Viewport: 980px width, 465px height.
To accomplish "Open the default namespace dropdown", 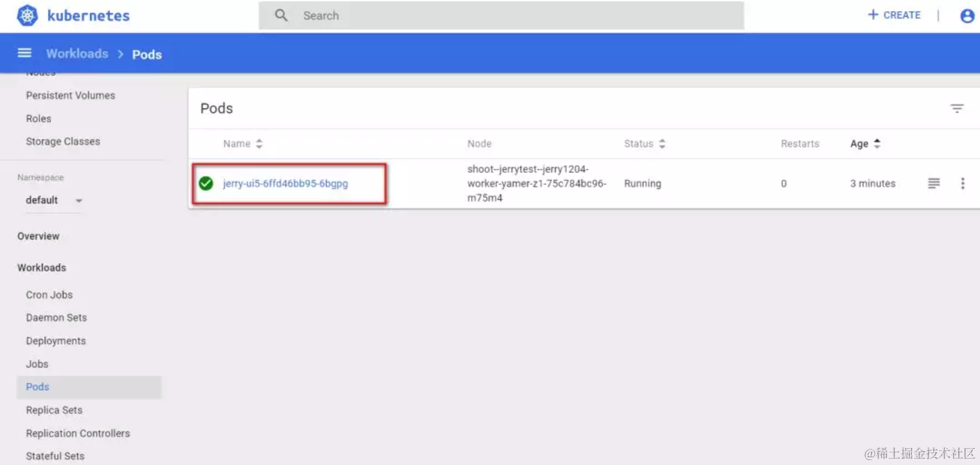I will 54,200.
